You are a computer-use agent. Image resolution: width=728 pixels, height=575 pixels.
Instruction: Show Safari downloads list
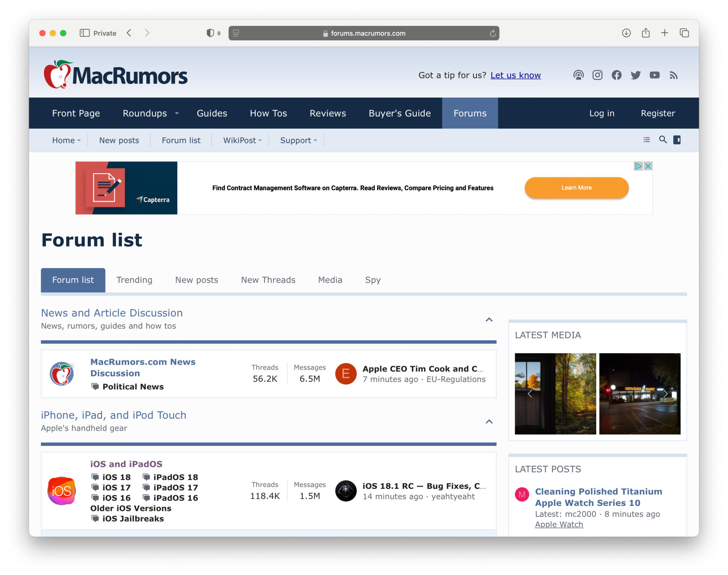point(626,33)
